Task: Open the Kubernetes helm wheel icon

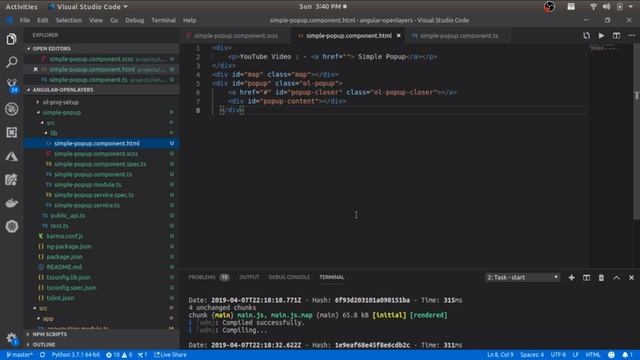Action: click(11, 226)
